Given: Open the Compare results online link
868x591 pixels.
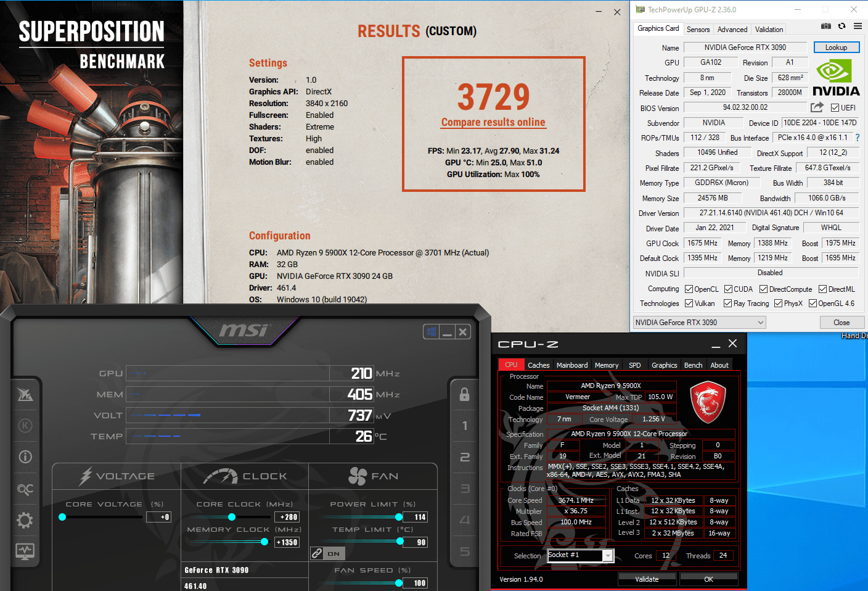Looking at the screenshot, I should (493, 122).
